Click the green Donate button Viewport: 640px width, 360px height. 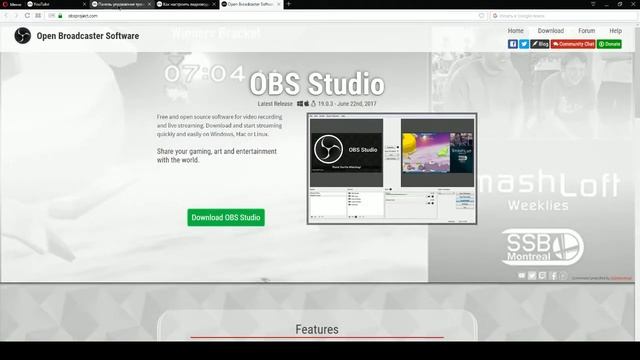click(x=609, y=44)
